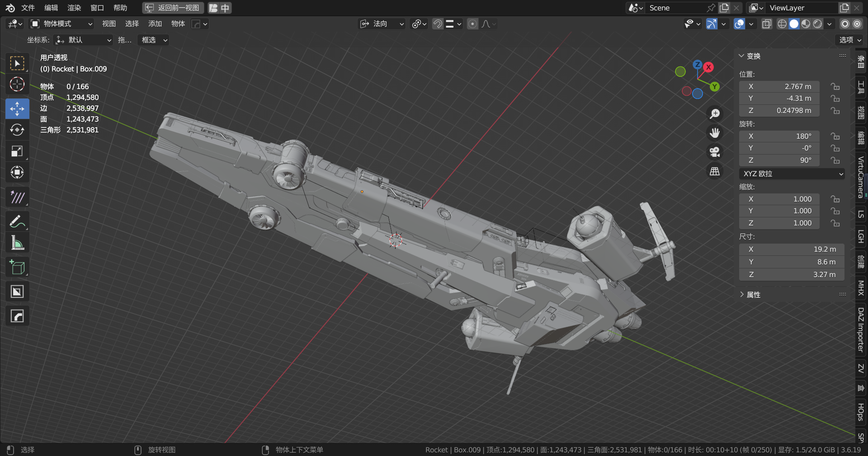Toggle the camera view icon
Image resolution: width=868 pixels, height=456 pixels.
coord(715,152)
